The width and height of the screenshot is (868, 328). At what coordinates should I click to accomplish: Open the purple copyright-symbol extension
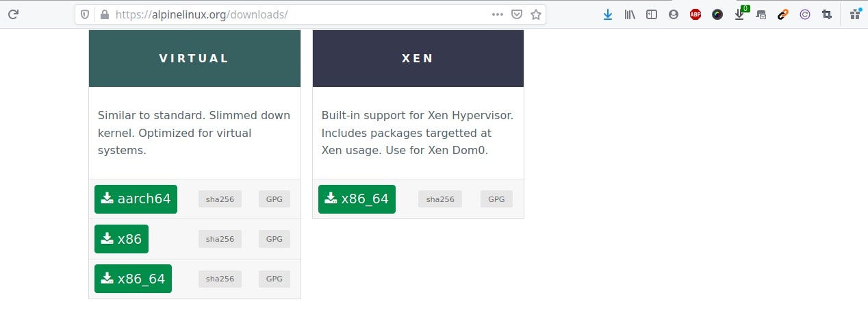point(805,14)
